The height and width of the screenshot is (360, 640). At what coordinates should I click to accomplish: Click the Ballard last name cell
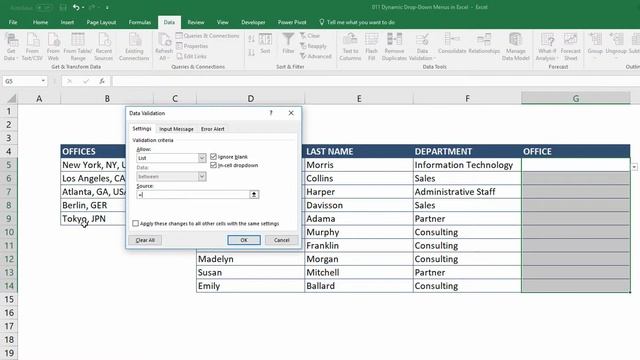click(x=358, y=286)
